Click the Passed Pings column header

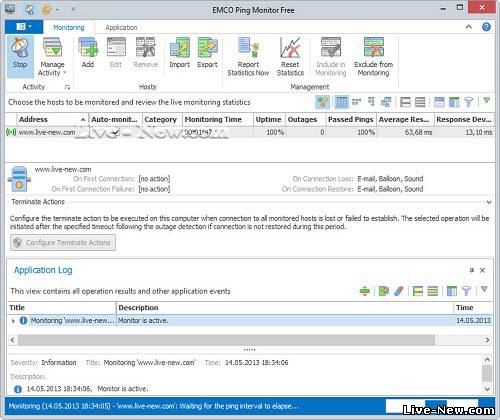click(351, 119)
